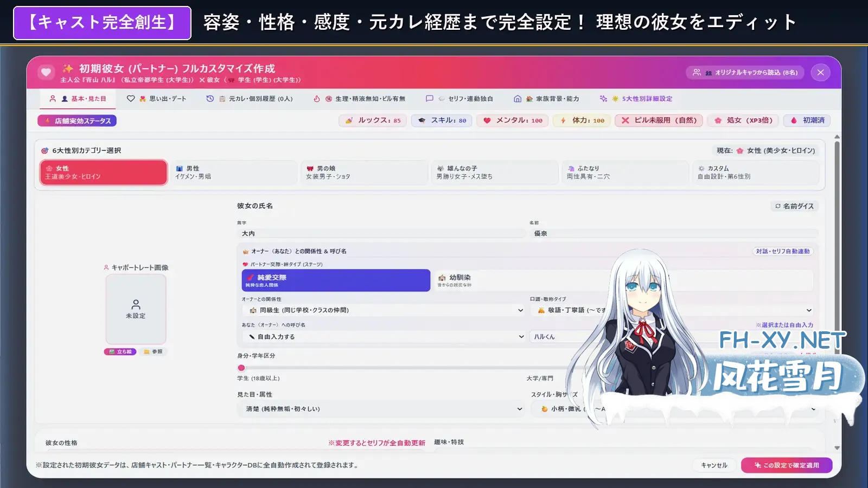Open the セリフ・連動独白 tab
This screenshot has height=488, width=868.
pyautogui.click(x=459, y=99)
